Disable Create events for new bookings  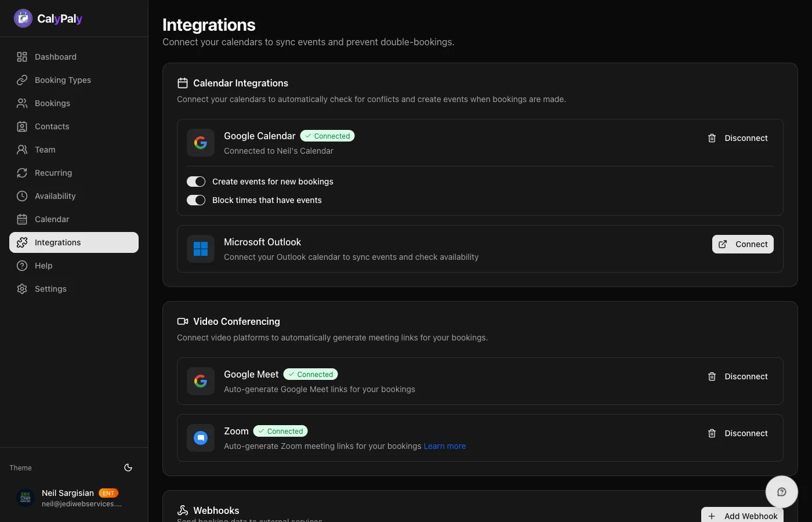[196, 181]
